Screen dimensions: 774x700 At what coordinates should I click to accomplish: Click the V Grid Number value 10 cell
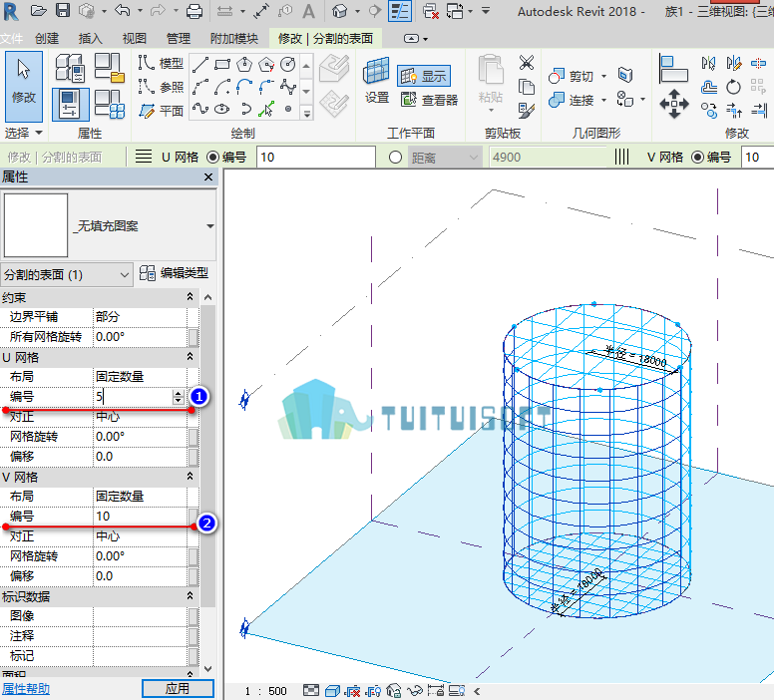[140, 516]
